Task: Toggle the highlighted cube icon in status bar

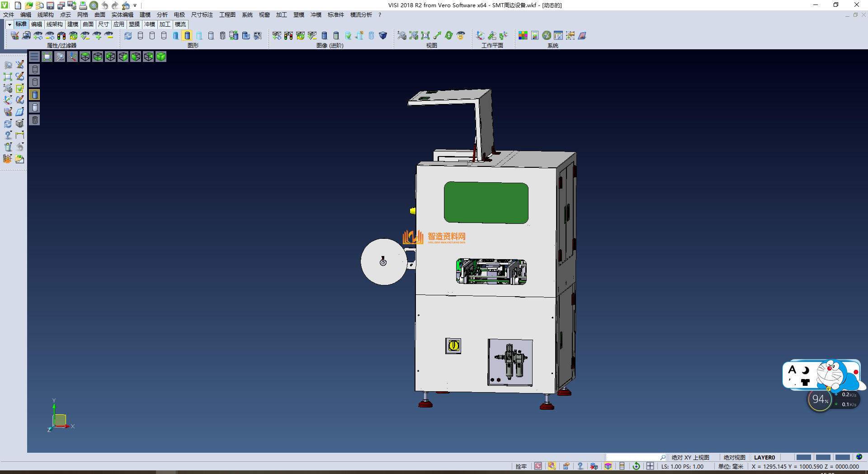Action: pyautogui.click(x=608, y=466)
